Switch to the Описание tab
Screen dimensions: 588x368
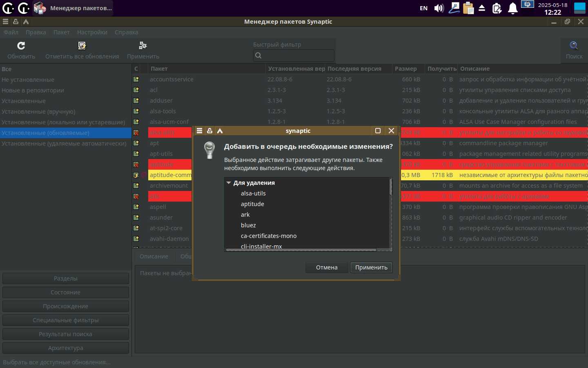click(x=154, y=256)
